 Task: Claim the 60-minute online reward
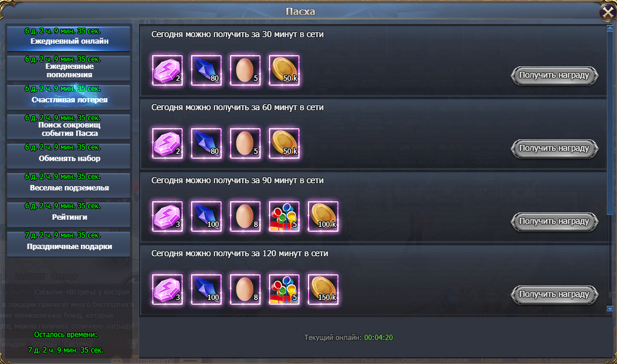(x=555, y=148)
